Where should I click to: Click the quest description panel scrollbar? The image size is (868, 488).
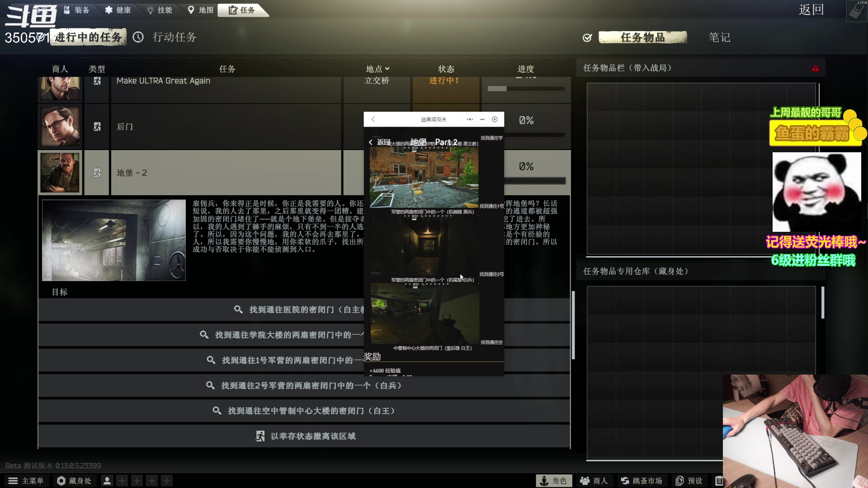573,325
